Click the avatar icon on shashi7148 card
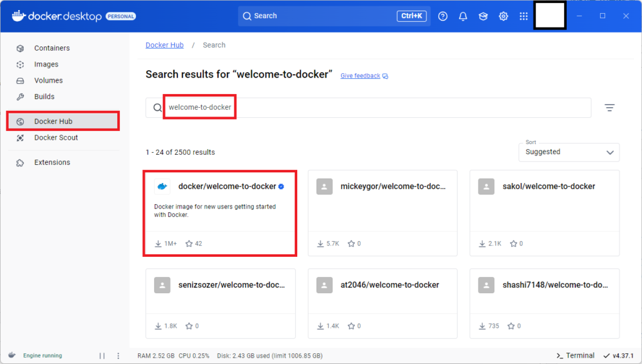The image size is (642, 364). coord(487,285)
